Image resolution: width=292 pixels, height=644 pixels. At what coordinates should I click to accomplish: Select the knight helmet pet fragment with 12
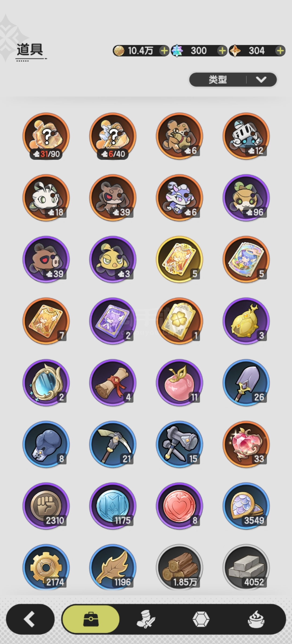coord(246,136)
